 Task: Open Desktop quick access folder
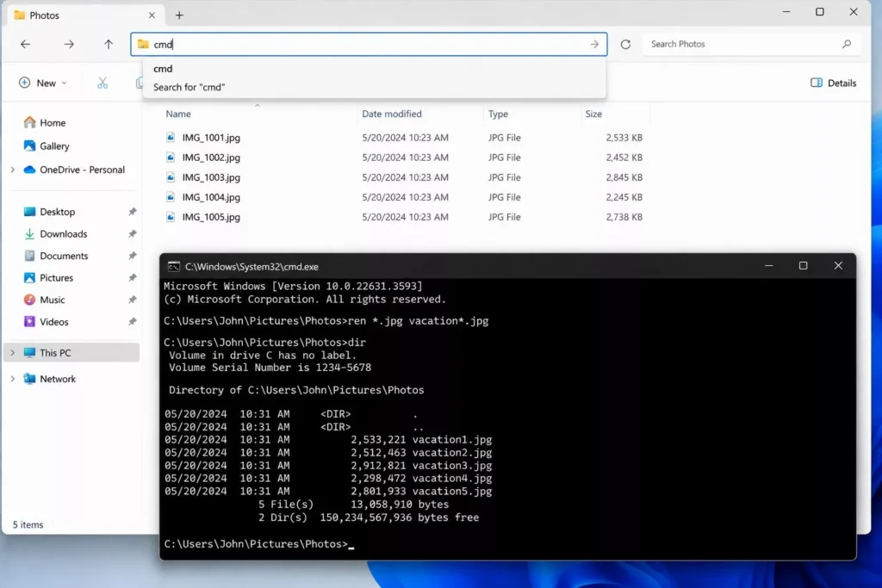click(49, 212)
